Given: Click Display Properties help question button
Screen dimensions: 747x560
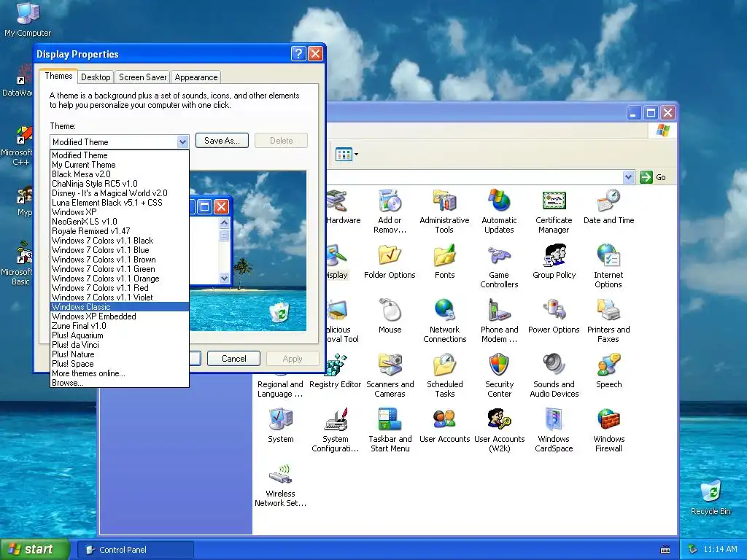Looking at the screenshot, I should [x=298, y=54].
